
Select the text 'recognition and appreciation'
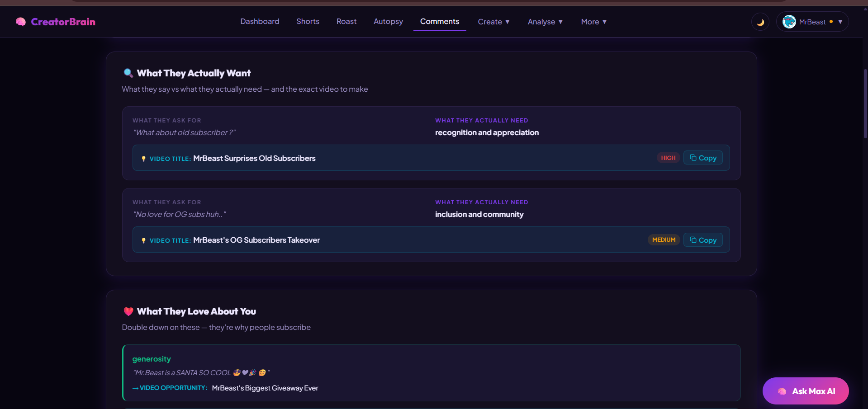[487, 132]
